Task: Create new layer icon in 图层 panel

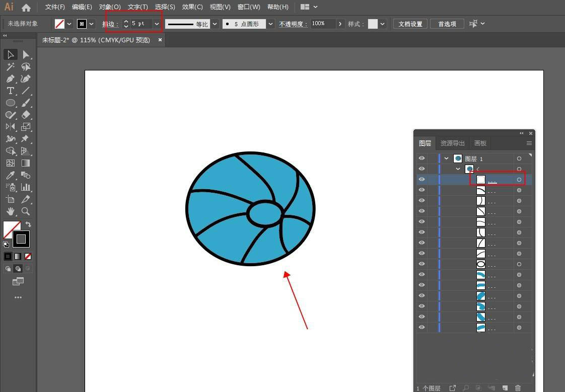Action: (505, 388)
